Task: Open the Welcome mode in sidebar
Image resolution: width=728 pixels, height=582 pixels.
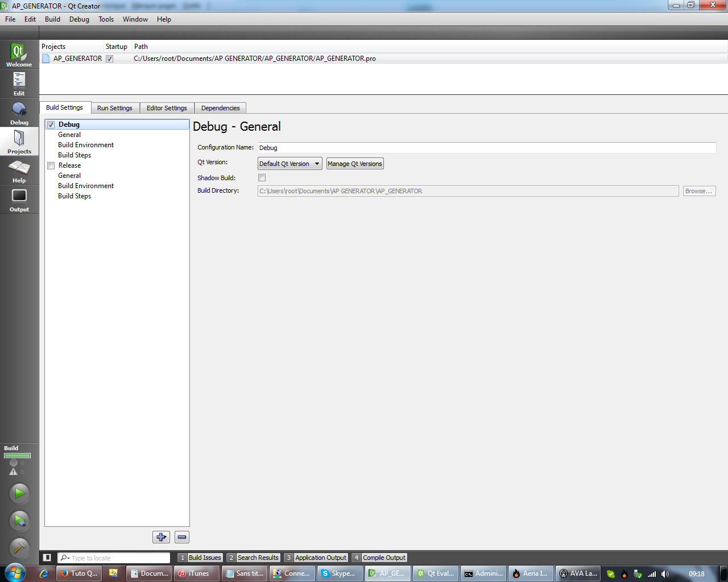Action: pos(19,55)
